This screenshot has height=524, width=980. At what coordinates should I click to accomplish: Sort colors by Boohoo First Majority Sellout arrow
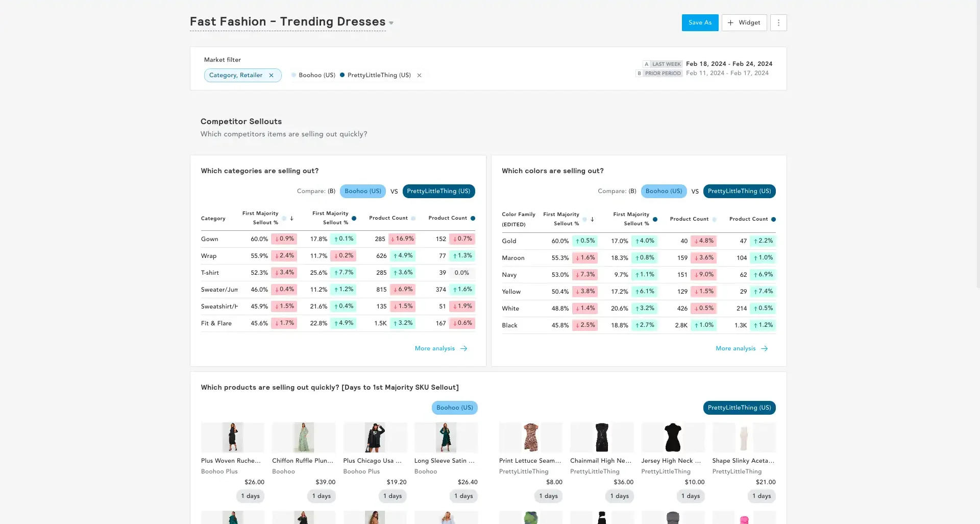pos(592,219)
